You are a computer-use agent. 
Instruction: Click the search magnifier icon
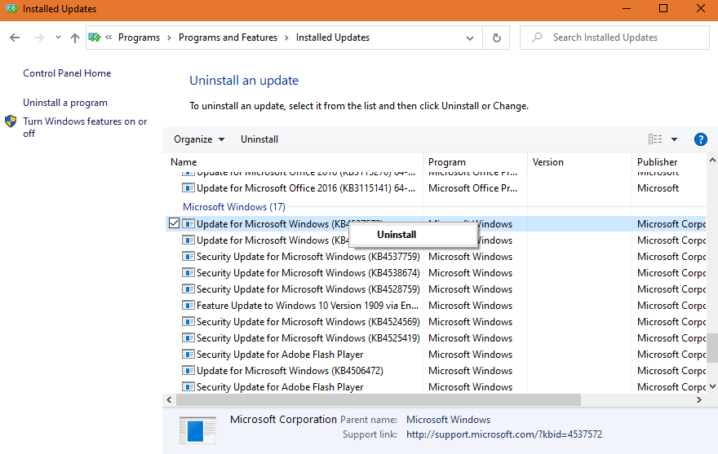[x=537, y=37]
